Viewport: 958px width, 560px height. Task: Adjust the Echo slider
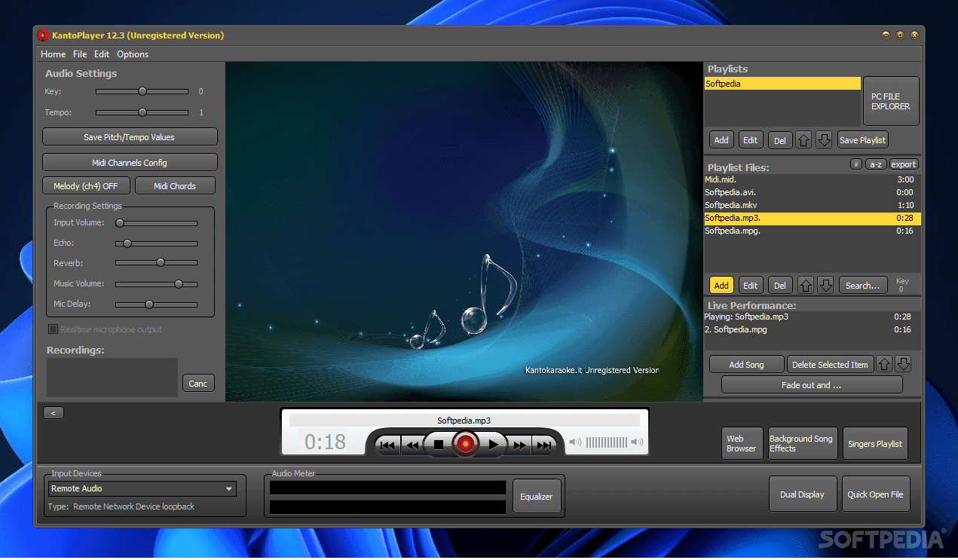tap(156, 243)
